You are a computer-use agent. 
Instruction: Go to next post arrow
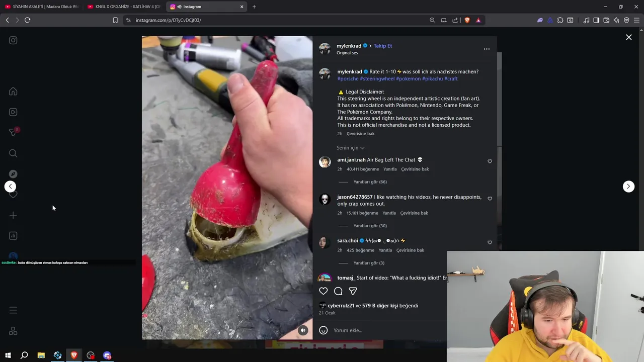coord(628,187)
